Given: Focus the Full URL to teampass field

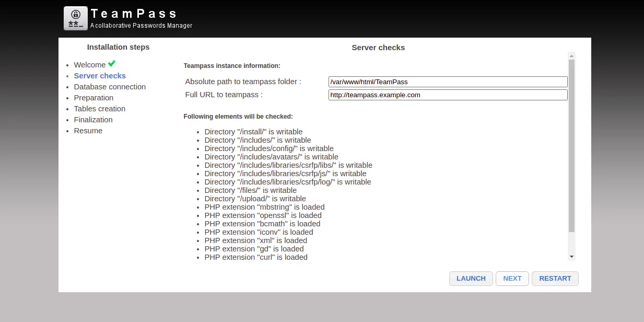Looking at the screenshot, I should 448,95.
